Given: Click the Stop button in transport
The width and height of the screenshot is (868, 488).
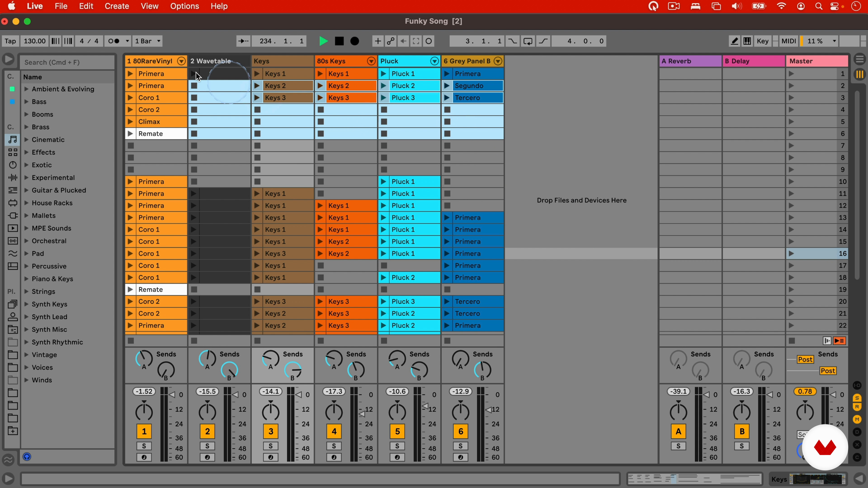Looking at the screenshot, I should point(339,41).
